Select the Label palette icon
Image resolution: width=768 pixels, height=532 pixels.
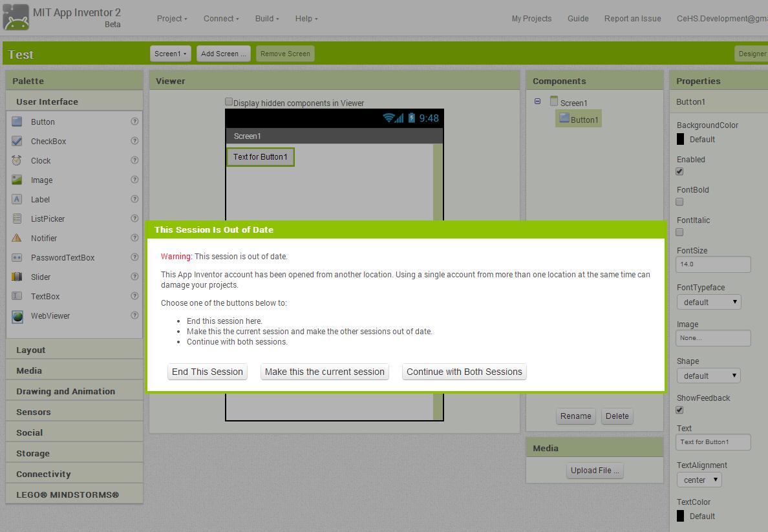17,199
